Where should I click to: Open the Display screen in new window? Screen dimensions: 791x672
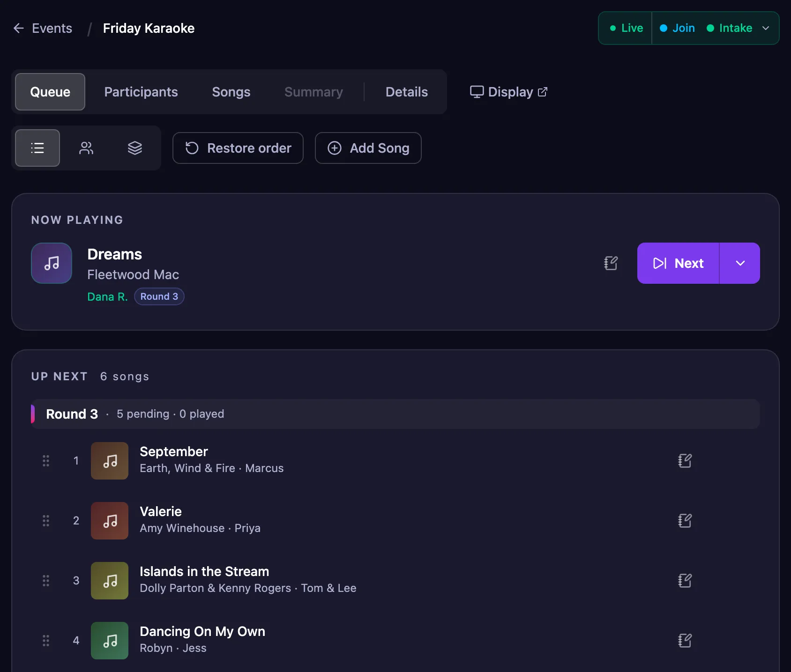click(x=508, y=92)
